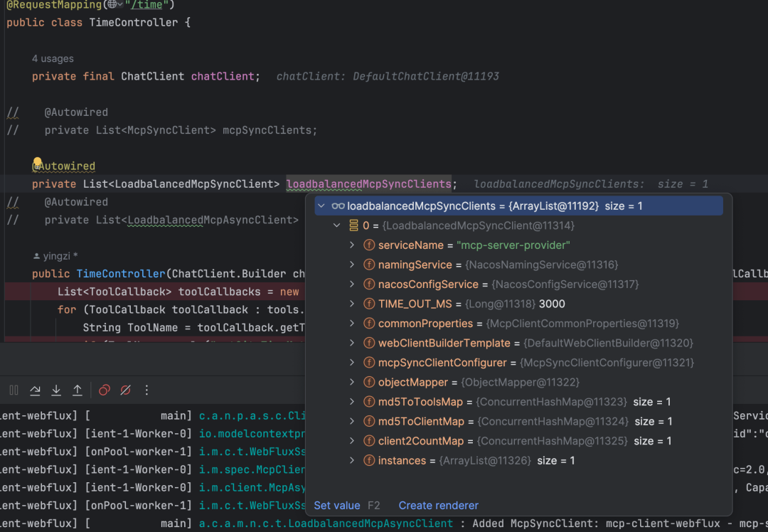Viewport: 768px width, 532px height.
Task: Click the TimeController constructor name
Action: tap(121, 274)
